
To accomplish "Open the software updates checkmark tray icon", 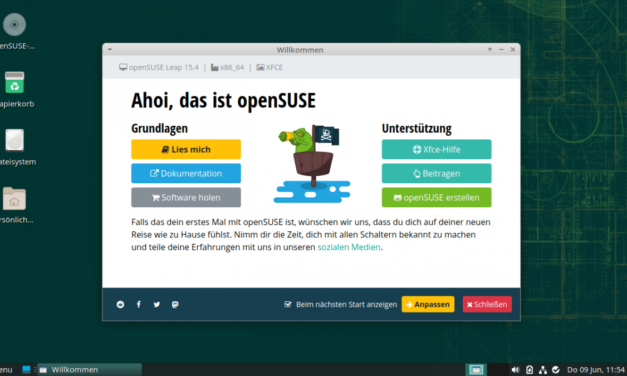I will tap(556, 370).
